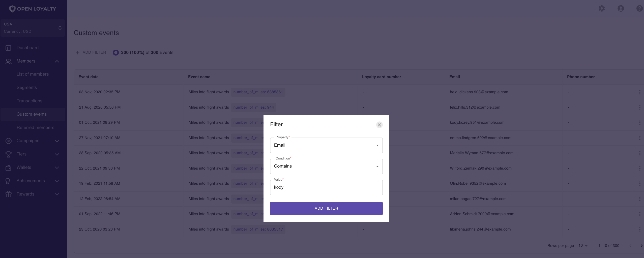The height and width of the screenshot is (258, 644).
Task: Open row menu for Marielle.Wyman.577 event
Action: point(640,153)
